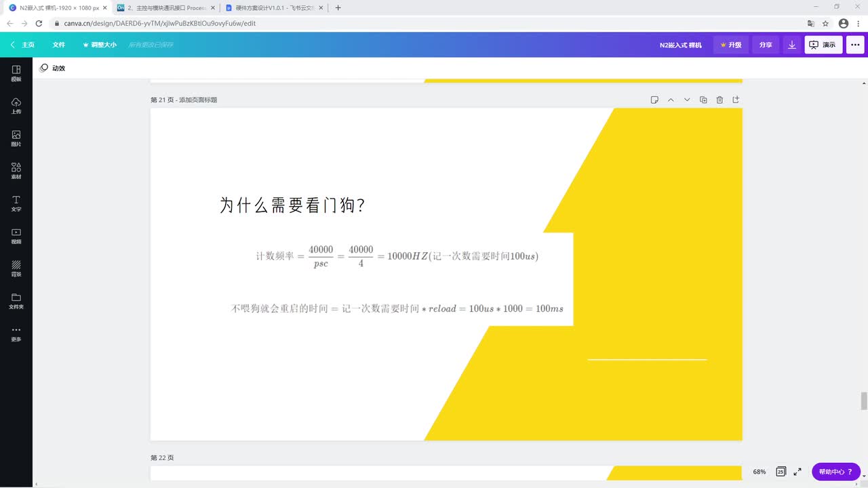This screenshot has height=488, width=868.
Task: Select the white line on yellow shape
Action: tap(647, 359)
